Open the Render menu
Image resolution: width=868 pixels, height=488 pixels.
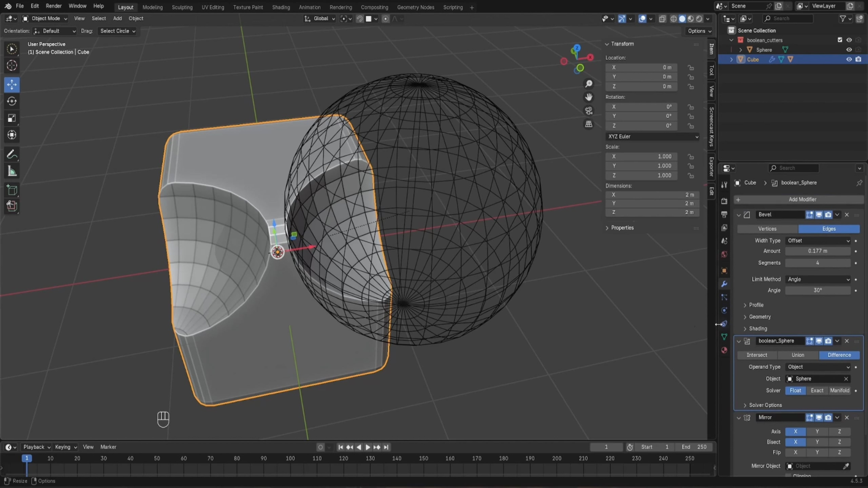point(53,6)
